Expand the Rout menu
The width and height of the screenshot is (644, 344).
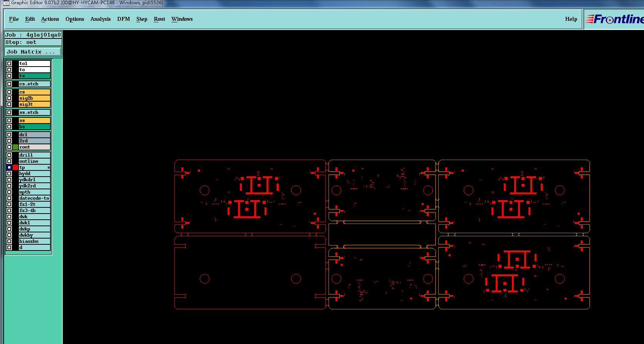[159, 19]
